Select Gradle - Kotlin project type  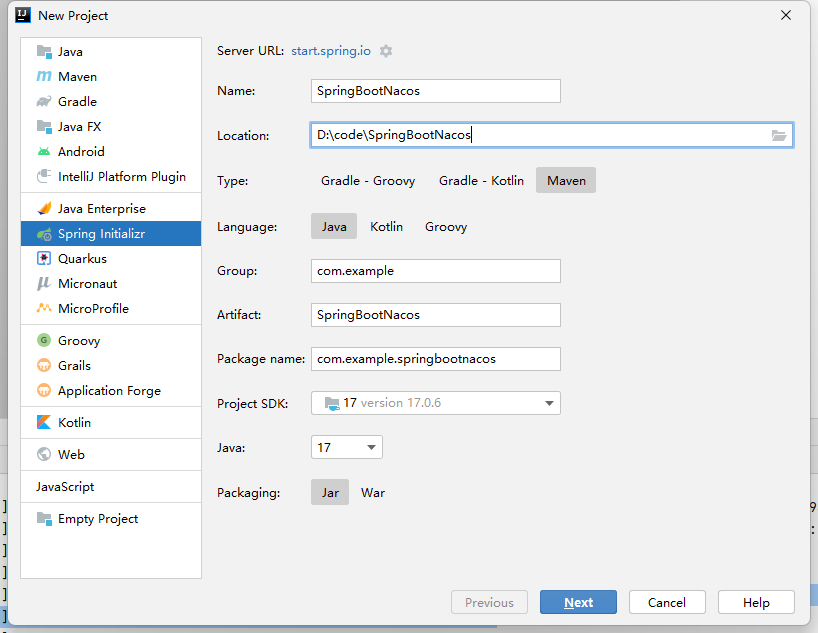(481, 181)
